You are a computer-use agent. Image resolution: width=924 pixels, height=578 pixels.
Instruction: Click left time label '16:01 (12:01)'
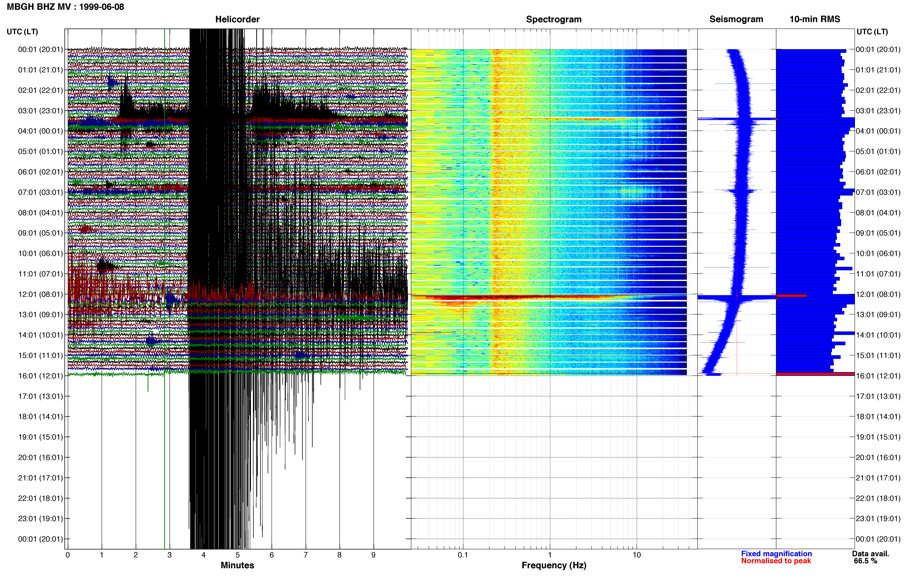[40, 376]
